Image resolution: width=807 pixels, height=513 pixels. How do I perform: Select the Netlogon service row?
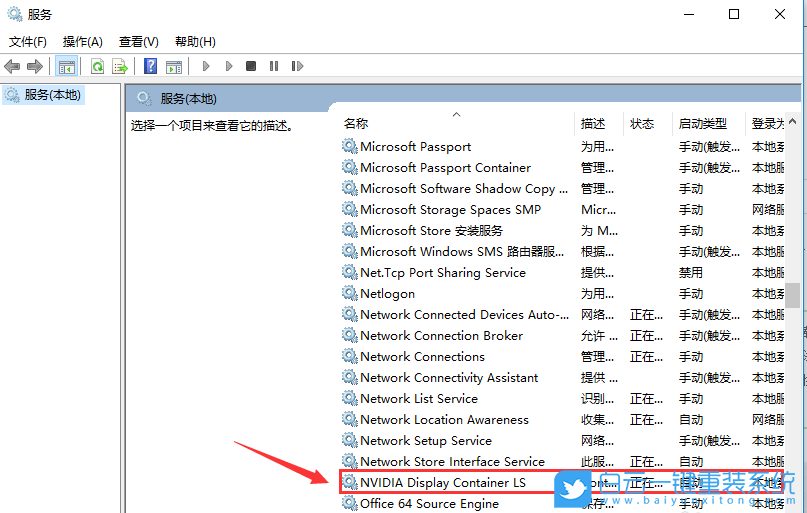387,294
